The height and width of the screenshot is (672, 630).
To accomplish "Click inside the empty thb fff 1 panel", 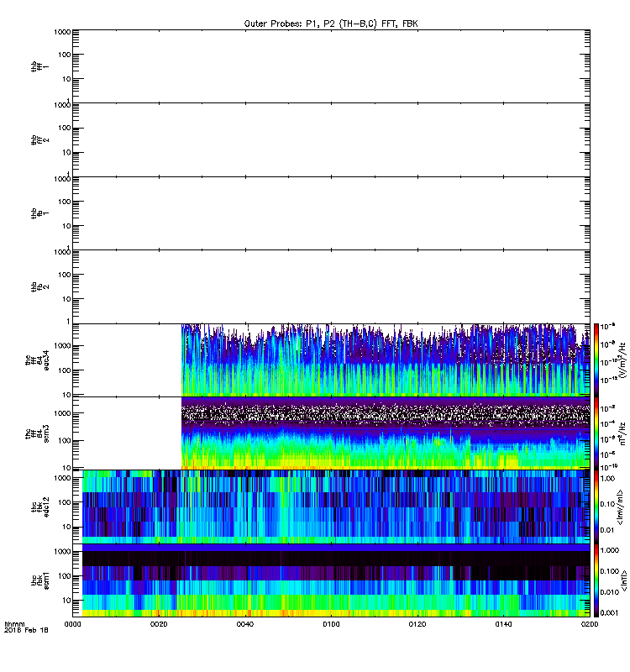I will pos(331,66).
